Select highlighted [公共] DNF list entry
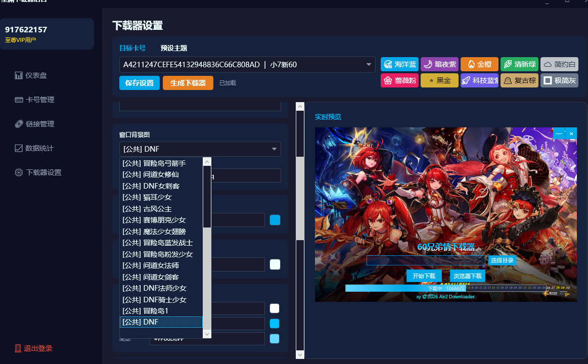Screen dimensions: 588x364 click(x=161, y=322)
